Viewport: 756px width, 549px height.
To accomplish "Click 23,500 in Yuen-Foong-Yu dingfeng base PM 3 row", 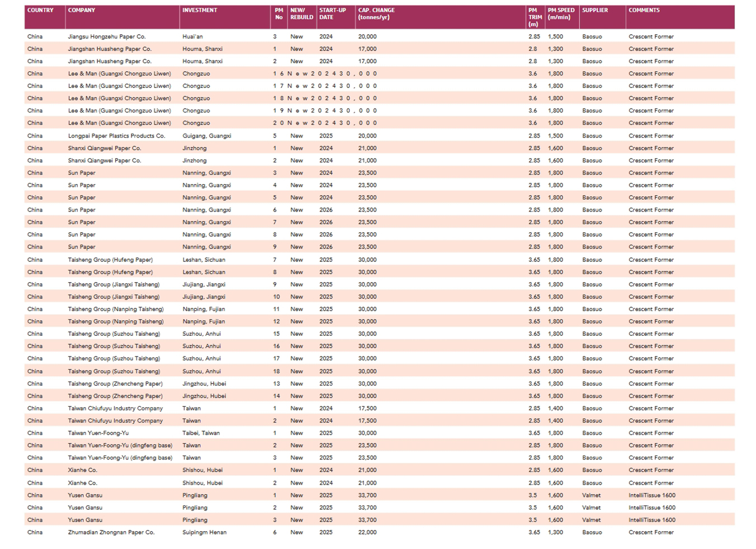I will [367, 457].
